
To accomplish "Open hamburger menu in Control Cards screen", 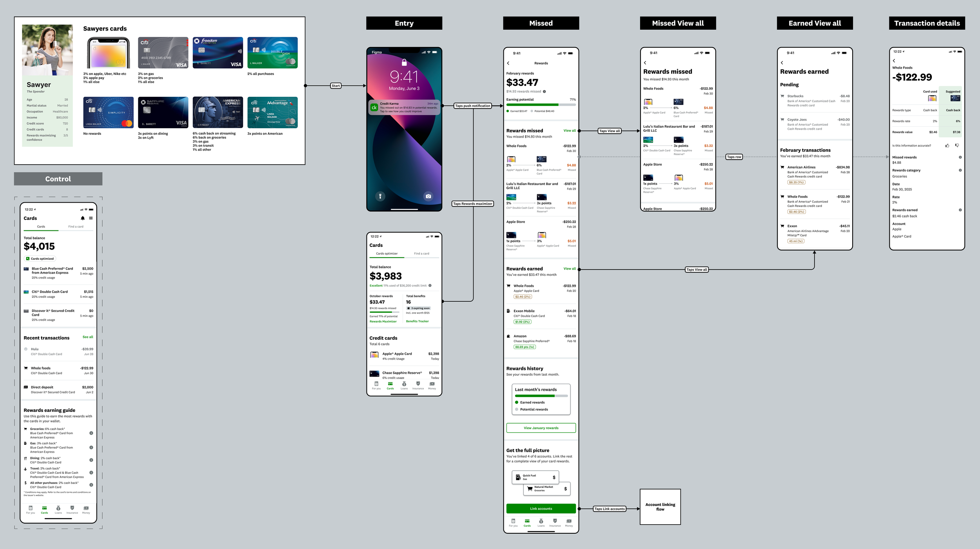I will point(91,218).
